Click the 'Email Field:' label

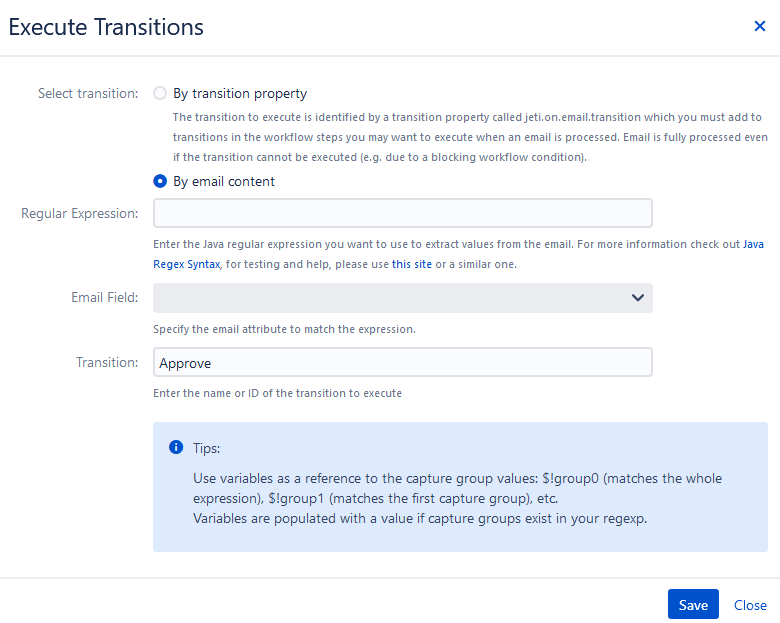104,298
